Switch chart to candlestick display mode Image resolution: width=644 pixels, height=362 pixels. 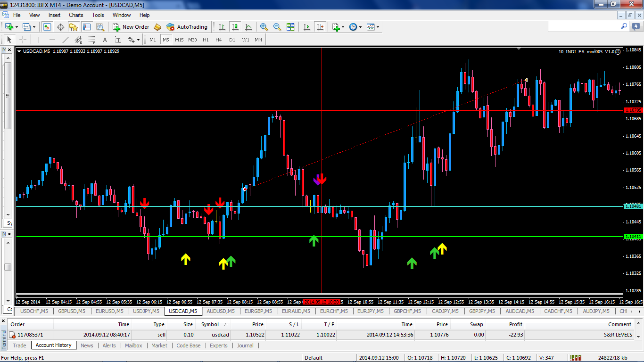(x=235, y=27)
